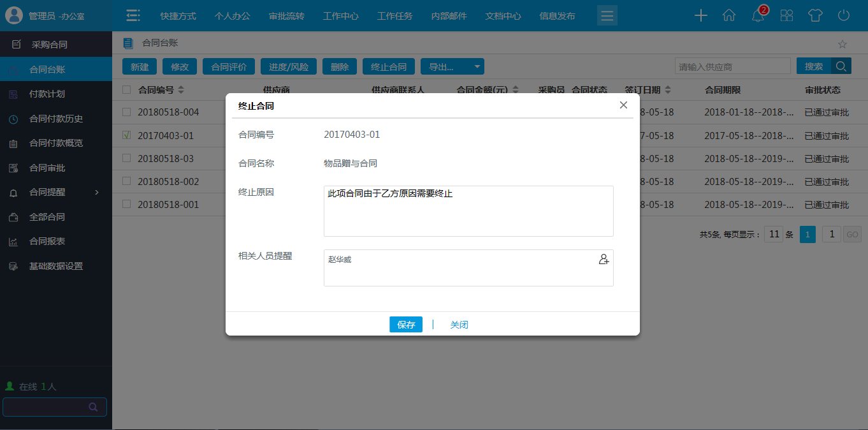Open the apps grid icon
The height and width of the screenshot is (430, 868).
click(786, 15)
